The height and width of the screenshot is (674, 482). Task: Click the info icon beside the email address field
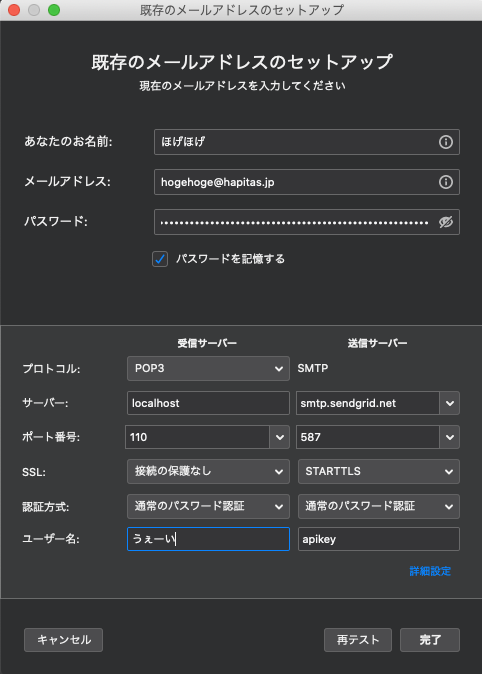coord(445,182)
